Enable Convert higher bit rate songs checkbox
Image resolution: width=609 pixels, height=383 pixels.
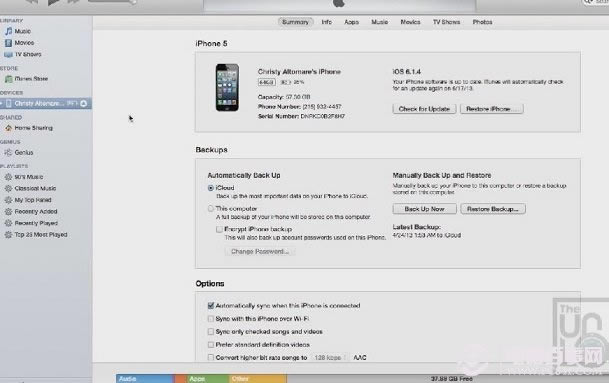point(211,358)
